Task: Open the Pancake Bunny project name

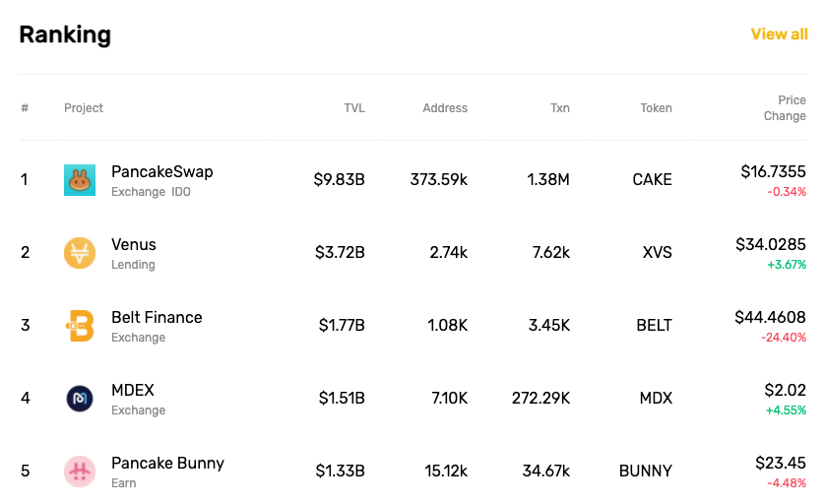Action: 167,463
